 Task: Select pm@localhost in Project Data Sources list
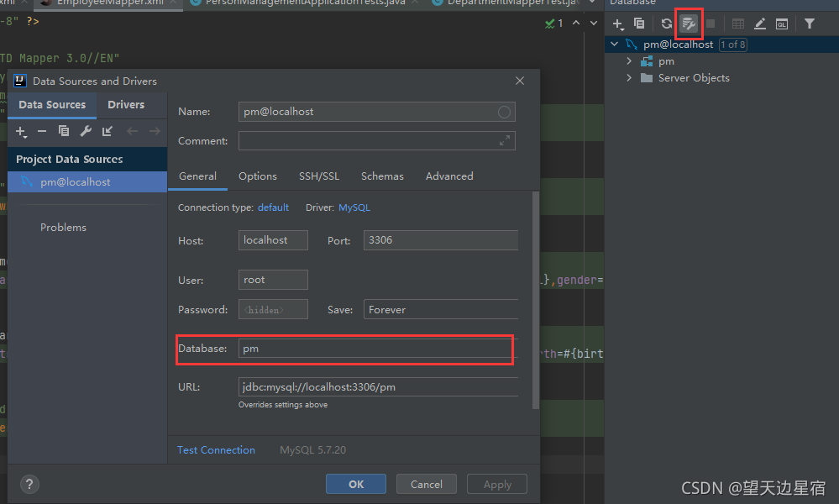click(87, 182)
